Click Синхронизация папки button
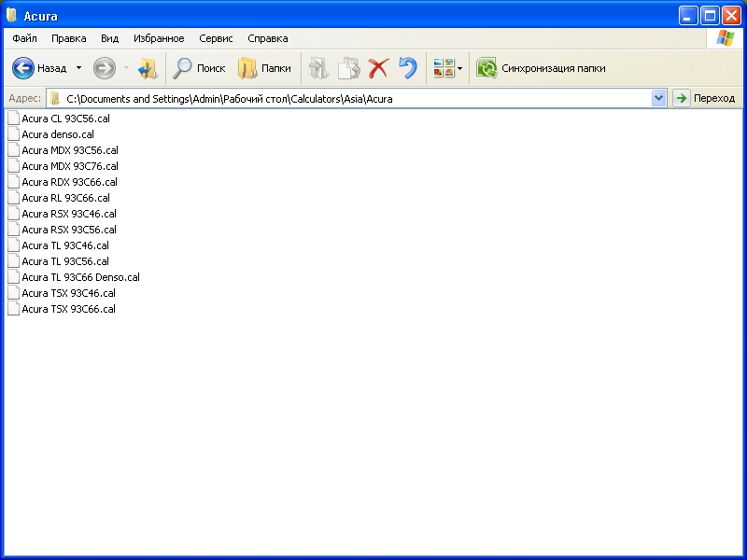This screenshot has width=747, height=560. (x=542, y=68)
